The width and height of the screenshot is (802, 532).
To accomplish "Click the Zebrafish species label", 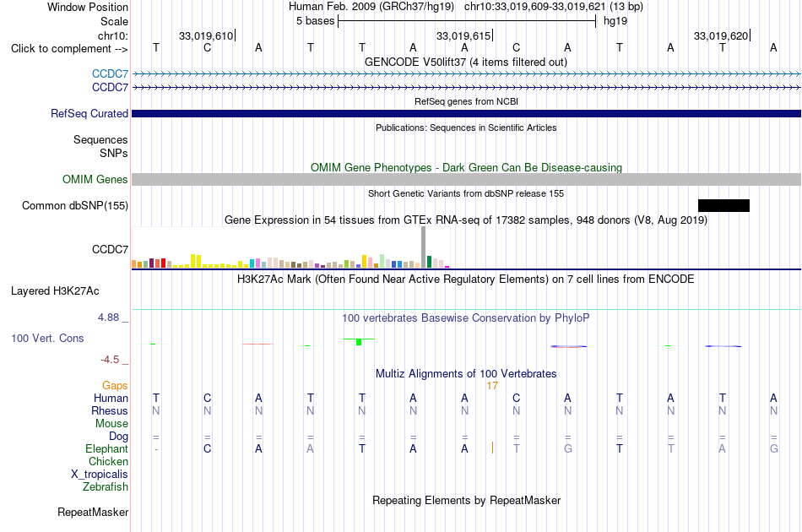I will coord(106,486).
